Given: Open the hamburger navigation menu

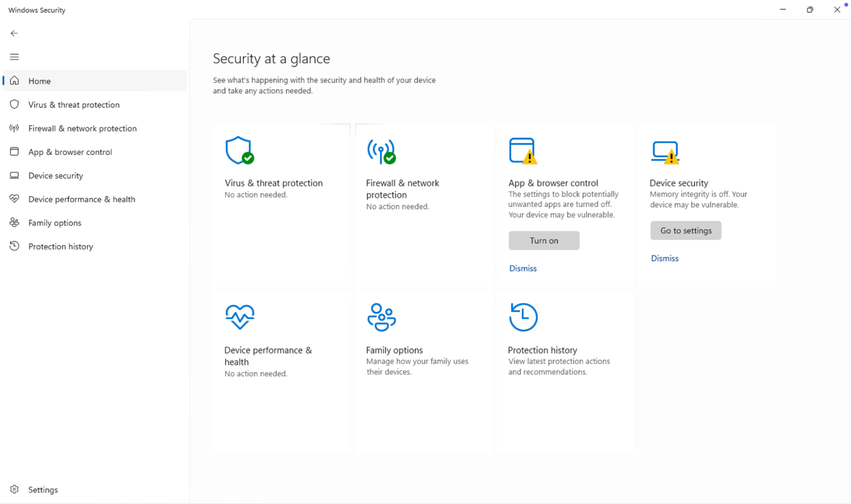Looking at the screenshot, I should pyautogui.click(x=14, y=56).
